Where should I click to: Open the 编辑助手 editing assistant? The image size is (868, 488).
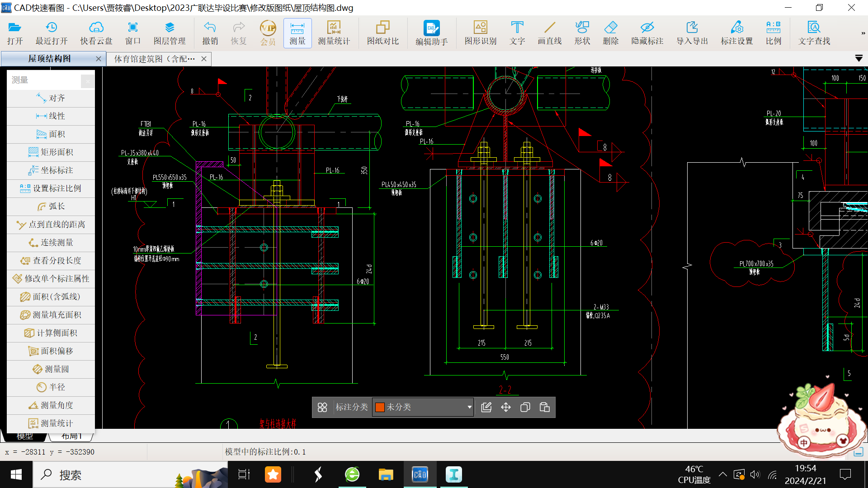[432, 33]
